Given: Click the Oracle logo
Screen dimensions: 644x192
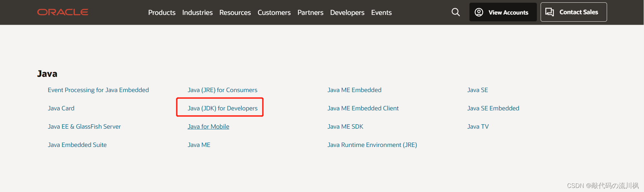Looking at the screenshot, I should pos(63,12).
